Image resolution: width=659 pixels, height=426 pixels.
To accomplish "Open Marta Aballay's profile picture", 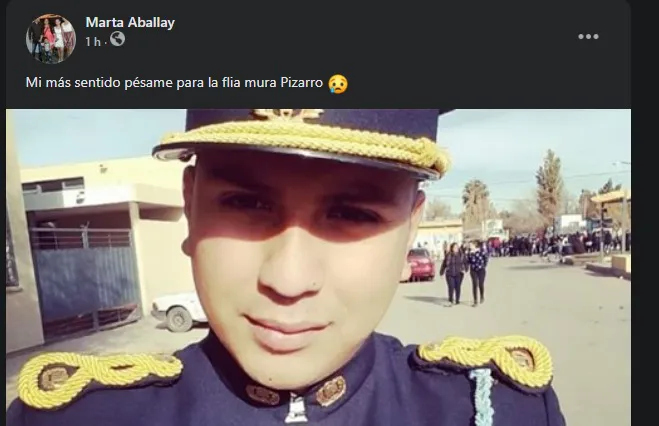I will coord(50,39).
